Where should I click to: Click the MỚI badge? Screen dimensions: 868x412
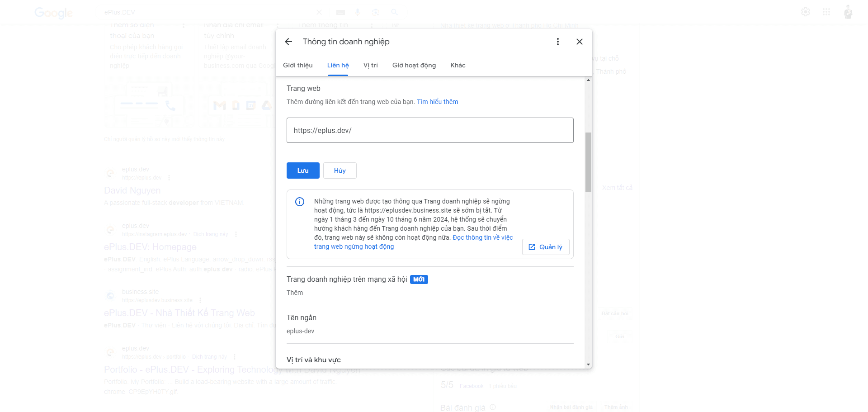pos(419,279)
